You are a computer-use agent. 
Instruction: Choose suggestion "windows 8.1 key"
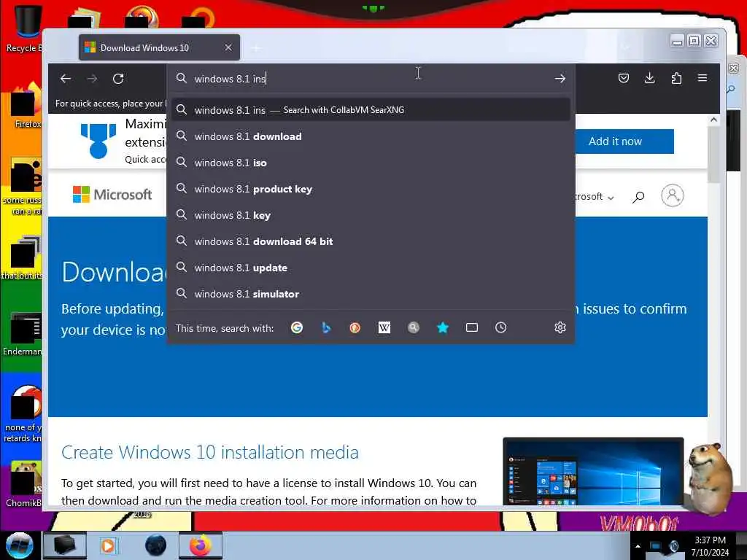click(371, 215)
